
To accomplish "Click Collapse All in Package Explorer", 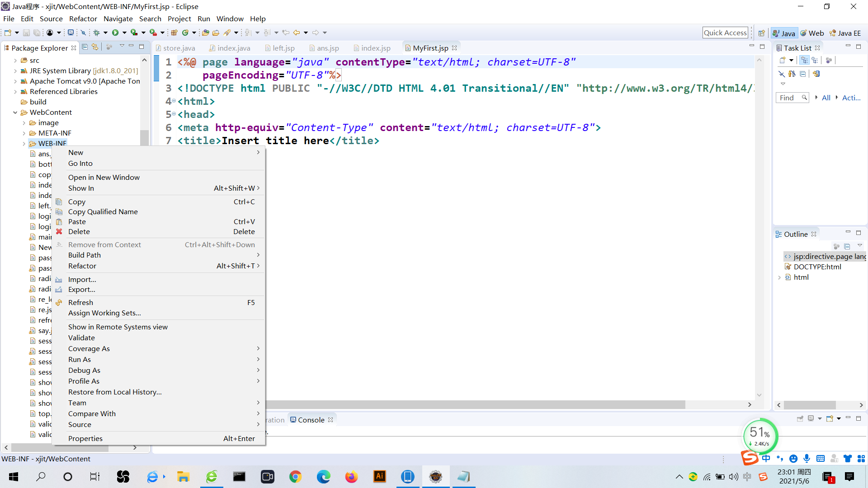I will click(x=85, y=47).
